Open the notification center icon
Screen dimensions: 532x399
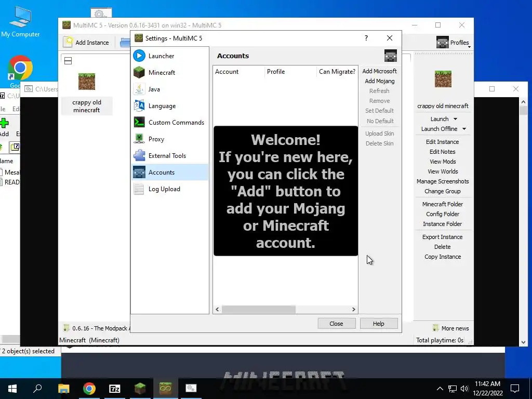tap(515, 389)
